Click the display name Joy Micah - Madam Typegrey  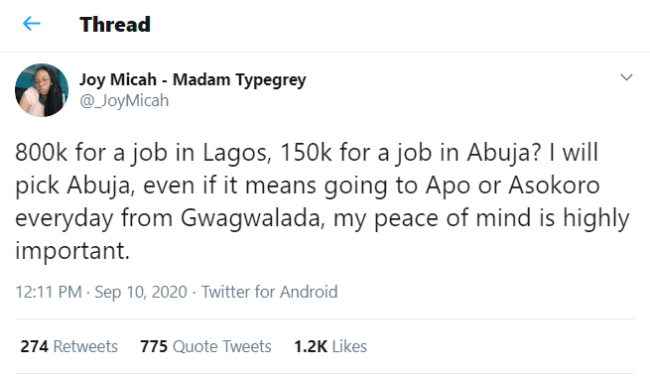(193, 80)
